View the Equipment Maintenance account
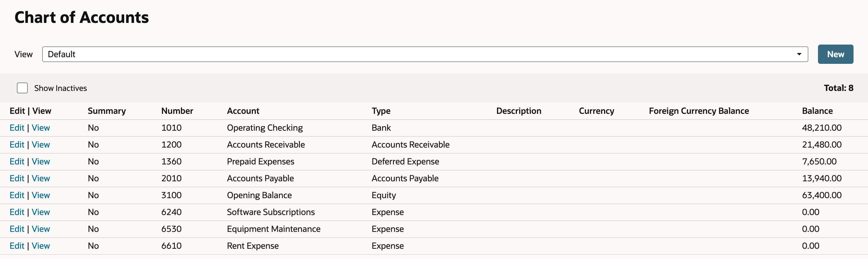 click(x=41, y=229)
